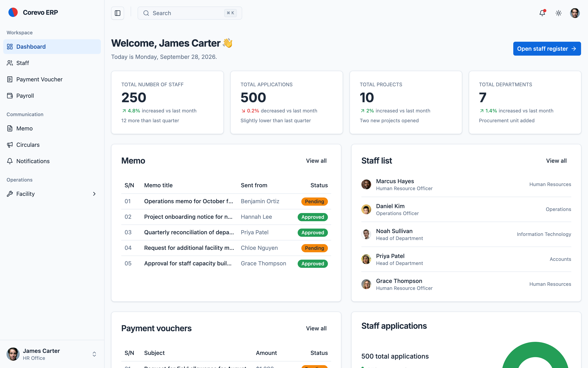Open the profile avatar in the top bar
588x368 pixels.
(575, 13)
